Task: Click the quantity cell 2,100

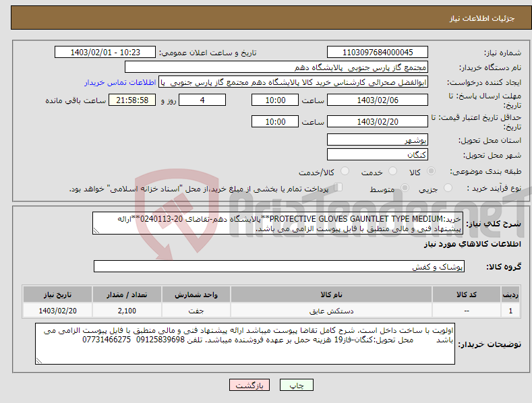Action: (127, 311)
